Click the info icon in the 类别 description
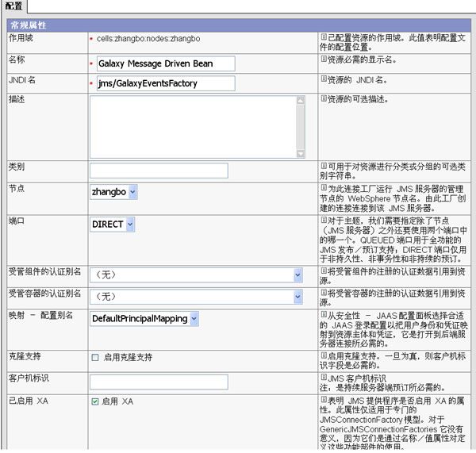 [324, 166]
